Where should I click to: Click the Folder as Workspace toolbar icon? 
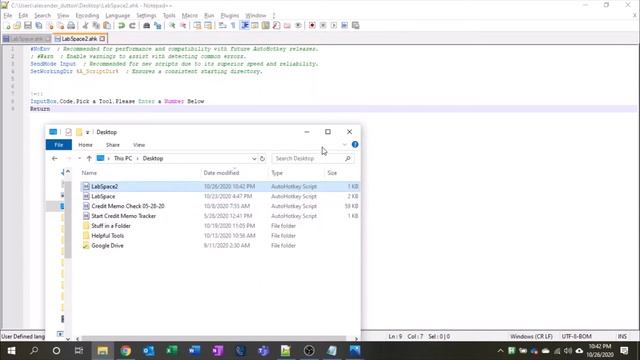pos(287,26)
